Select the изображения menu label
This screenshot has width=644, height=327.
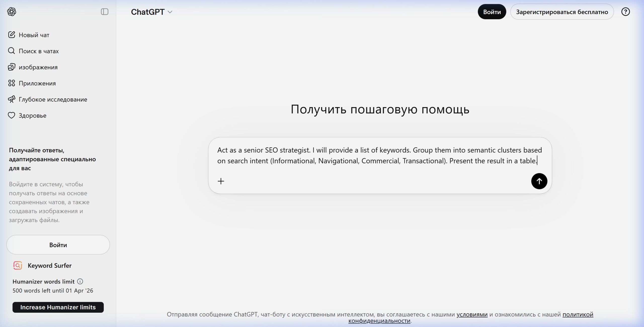click(38, 67)
